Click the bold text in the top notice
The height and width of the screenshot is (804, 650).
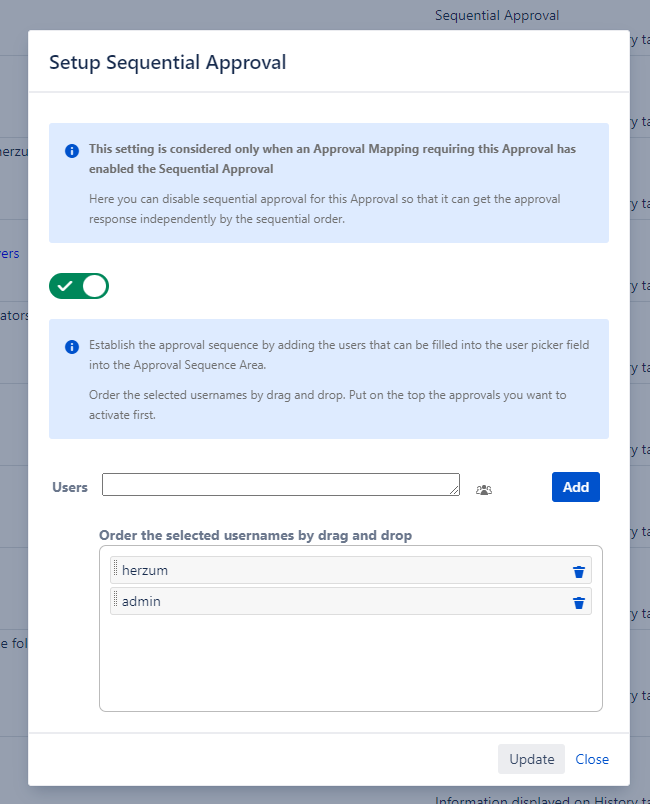pyautogui.click(x=331, y=159)
